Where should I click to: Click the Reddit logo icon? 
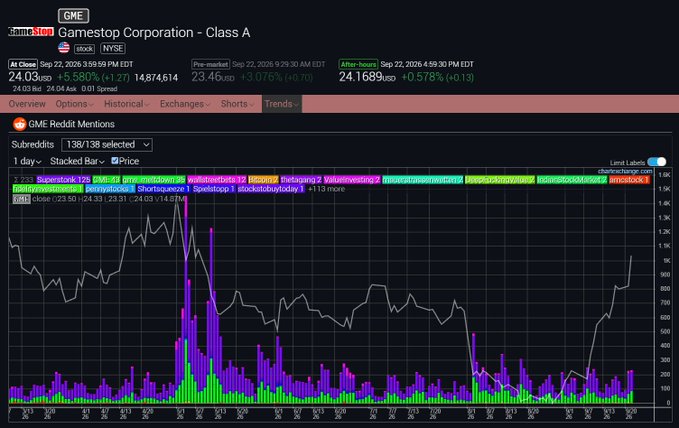[x=19, y=124]
